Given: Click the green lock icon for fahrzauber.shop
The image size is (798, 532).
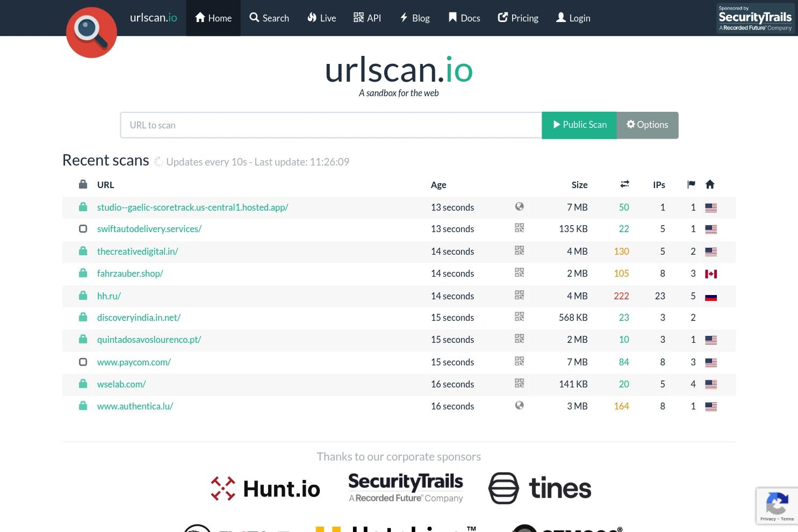Looking at the screenshot, I should pos(83,273).
